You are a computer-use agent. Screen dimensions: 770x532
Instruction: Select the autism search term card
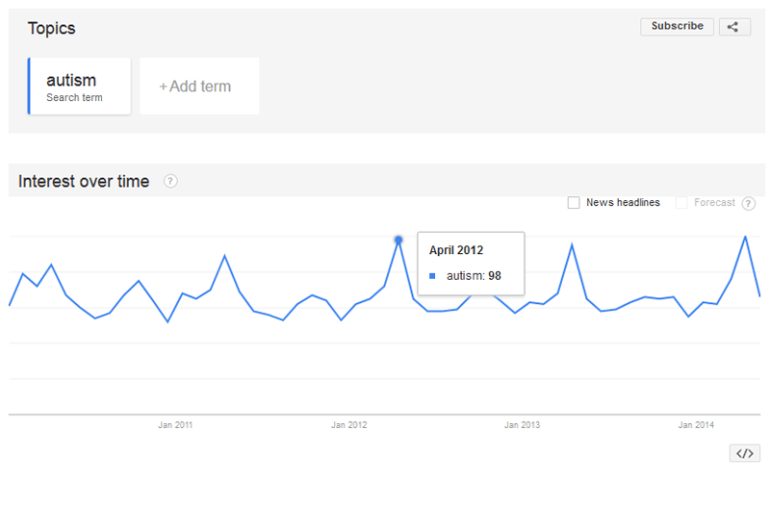(x=81, y=87)
